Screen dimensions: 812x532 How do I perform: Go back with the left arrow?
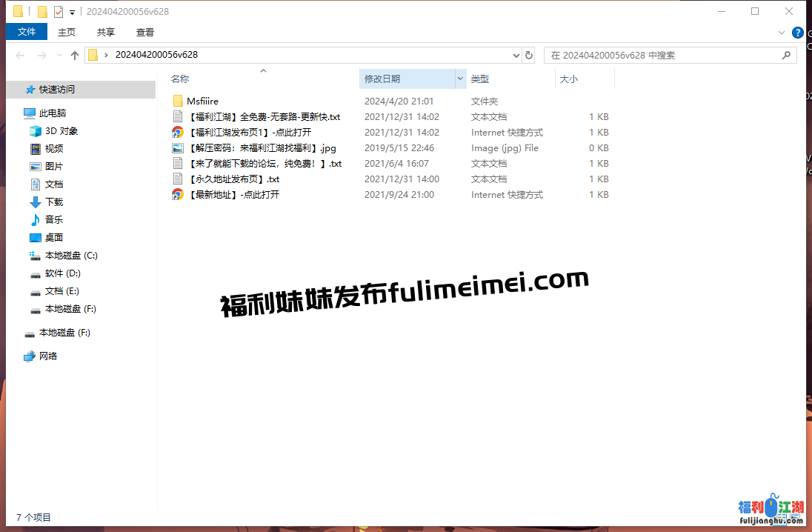click(x=20, y=55)
